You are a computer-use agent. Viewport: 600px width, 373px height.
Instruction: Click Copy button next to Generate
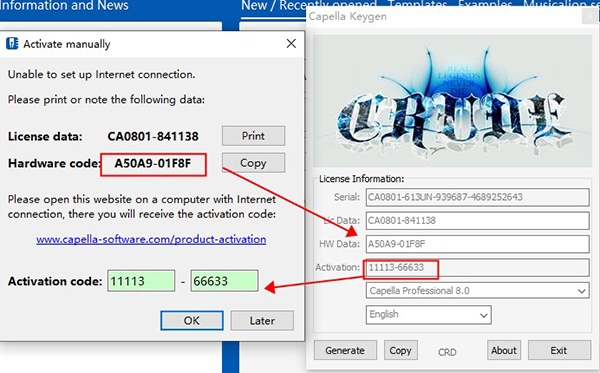point(400,350)
